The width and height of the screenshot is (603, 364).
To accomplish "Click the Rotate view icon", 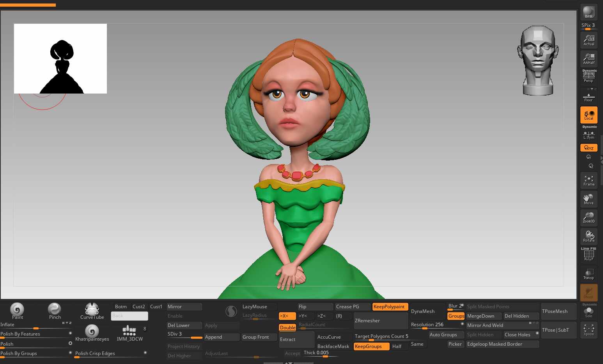I will pyautogui.click(x=589, y=236).
